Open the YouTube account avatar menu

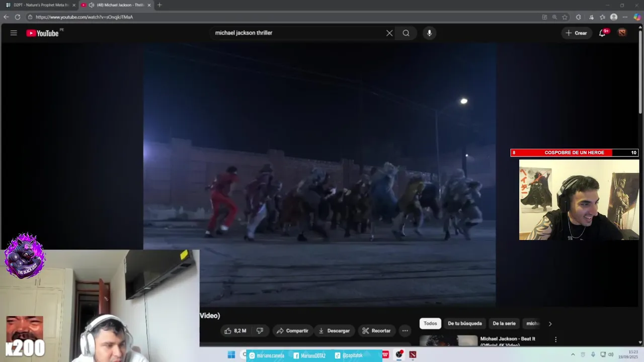622,33
